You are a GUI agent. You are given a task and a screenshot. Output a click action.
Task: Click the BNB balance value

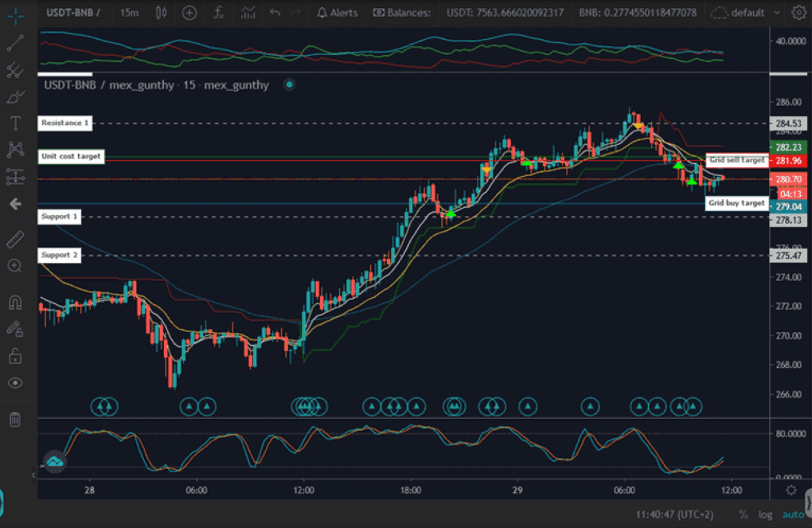coord(638,13)
